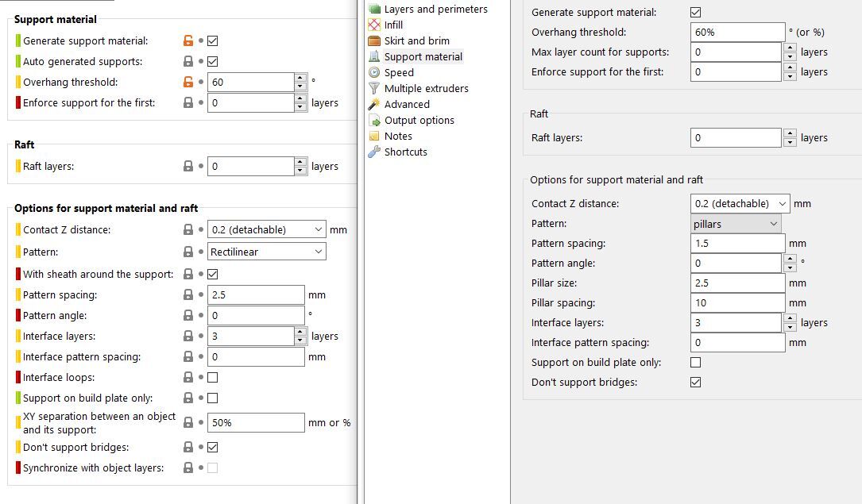Image resolution: width=862 pixels, height=504 pixels.
Task: Click the Notes icon in sidebar
Action: pos(374,137)
